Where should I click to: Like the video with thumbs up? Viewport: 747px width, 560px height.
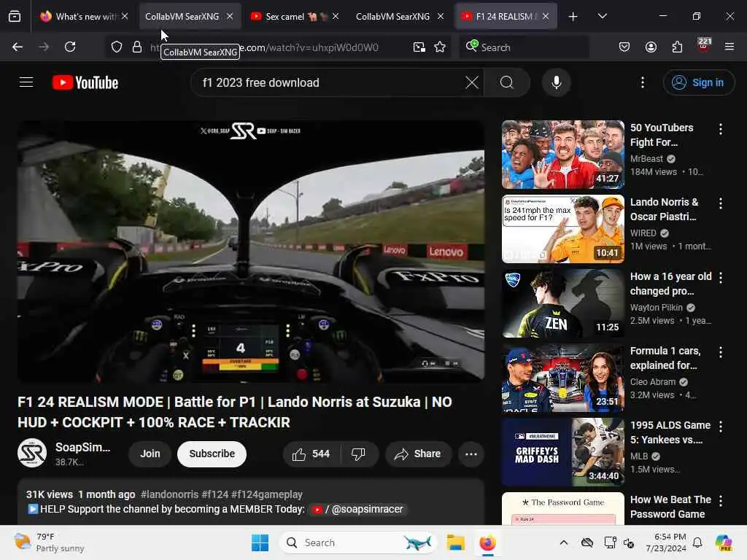click(311, 454)
